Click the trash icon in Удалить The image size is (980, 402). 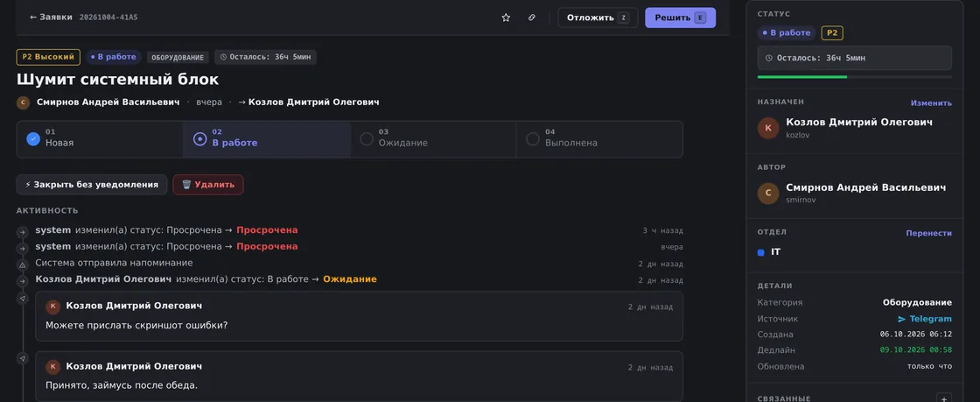[186, 185]
